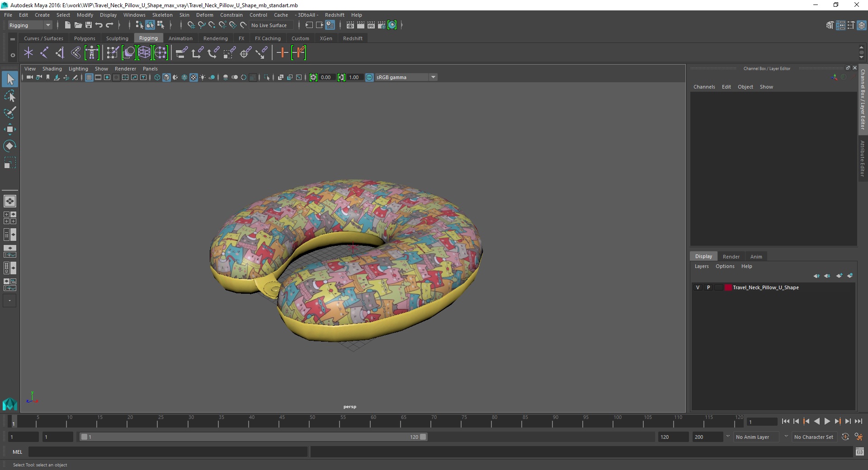
Task: Toggle snap to points
Action: pos(212,25)
